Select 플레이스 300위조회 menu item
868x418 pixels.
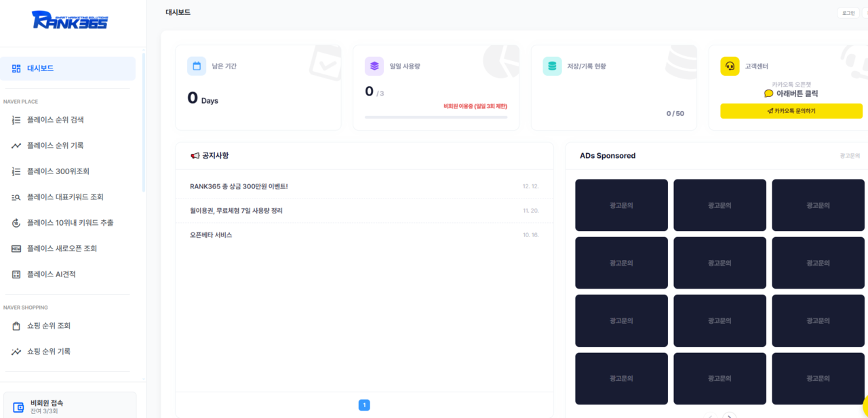tap(58, 171)
